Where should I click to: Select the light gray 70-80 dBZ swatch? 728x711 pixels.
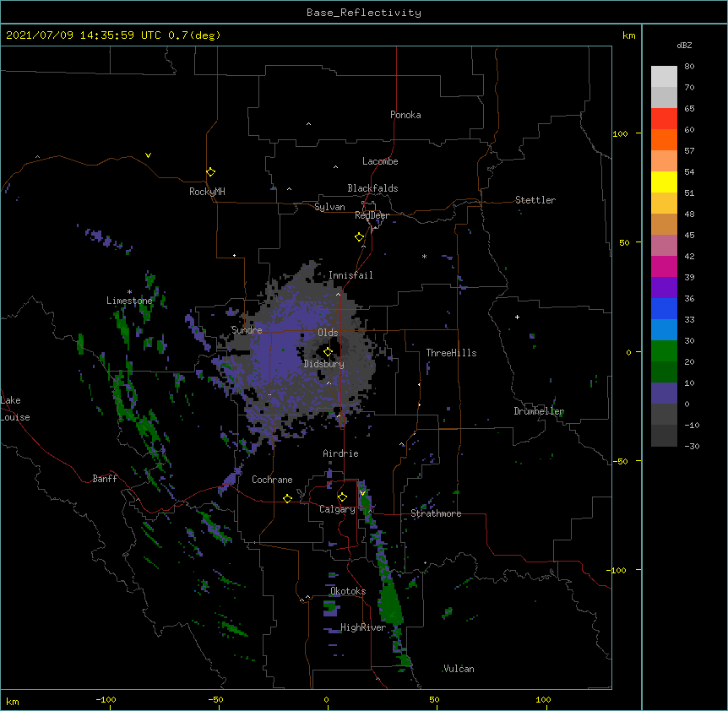(x=664, y=77)
